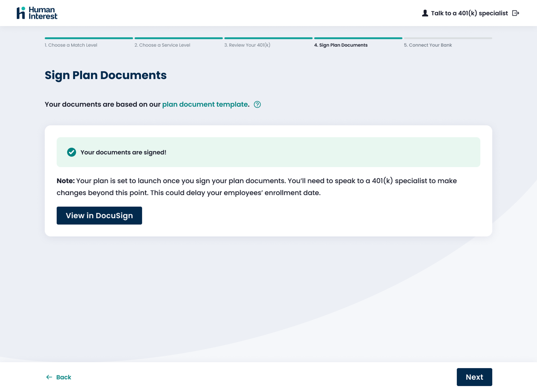Select step 1 Choose a Match Level
537x392 pixels.
pyautogui.click(x=71, y=45)
